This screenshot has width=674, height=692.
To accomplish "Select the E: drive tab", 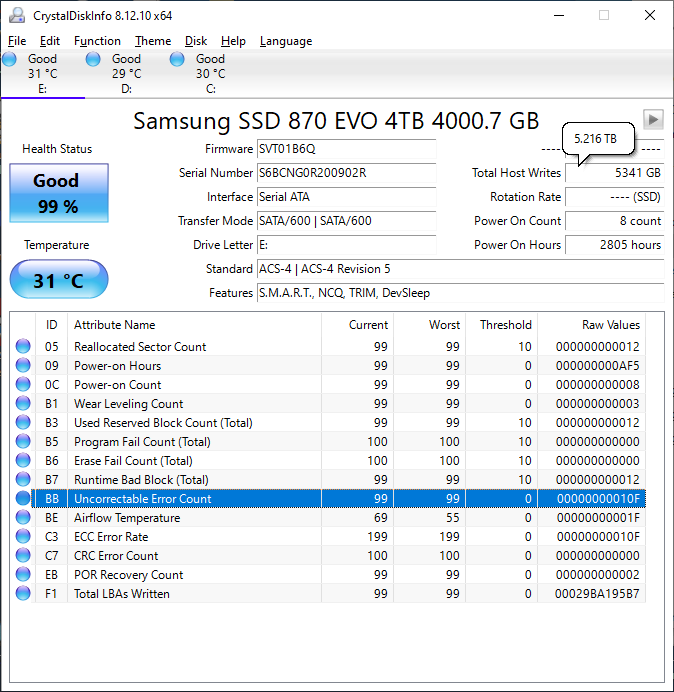I will [43, 74].
